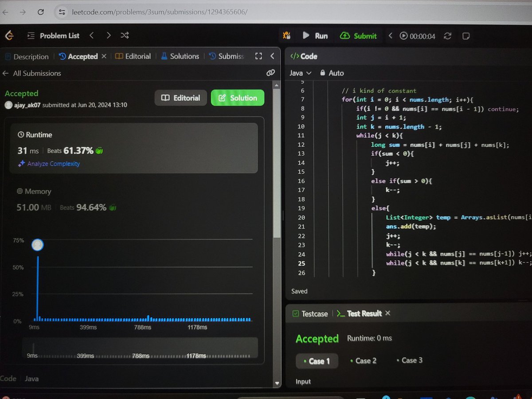Image resolution: width=532 pixels, height=399 pixels.
Task: Maximize left panel fullscreen icon
Action: point(259,56)
